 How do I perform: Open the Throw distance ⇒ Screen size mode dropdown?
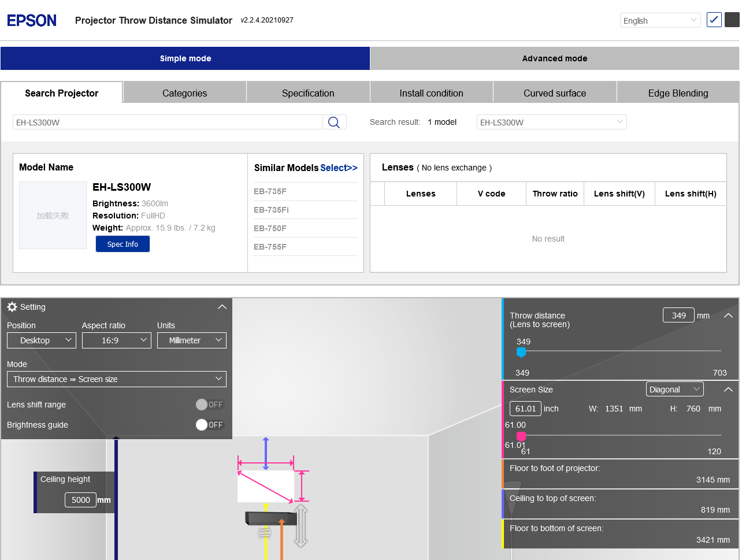coord(117,379)
